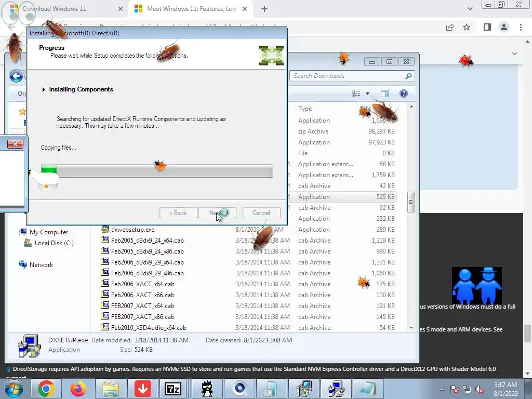Click the network tray icon
532x399 pixels.
point(467,389)
